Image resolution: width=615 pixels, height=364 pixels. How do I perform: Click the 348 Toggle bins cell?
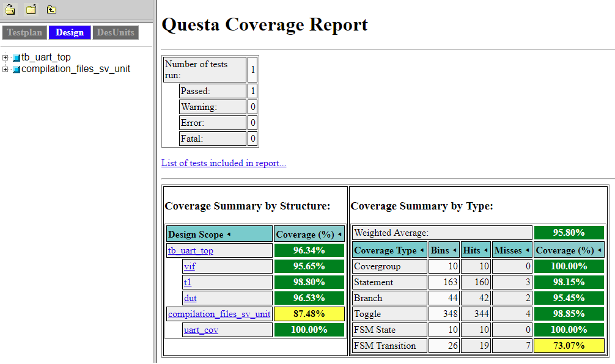click(444, 314)
